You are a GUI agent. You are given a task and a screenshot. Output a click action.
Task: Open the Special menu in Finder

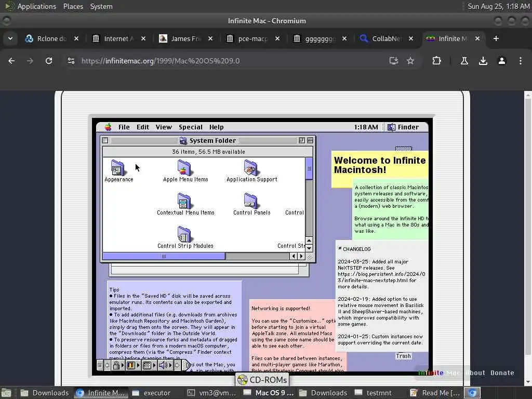tap(190, 127)
